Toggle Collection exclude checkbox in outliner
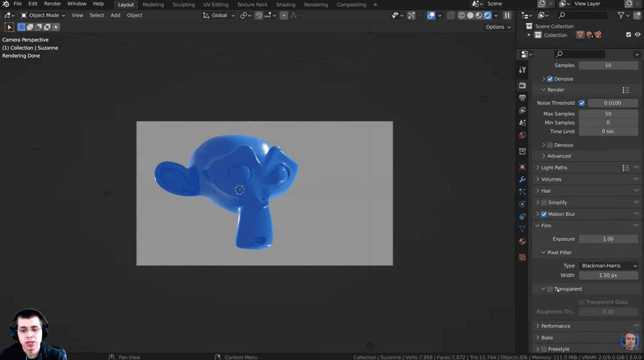 click(x=629, y=35)
